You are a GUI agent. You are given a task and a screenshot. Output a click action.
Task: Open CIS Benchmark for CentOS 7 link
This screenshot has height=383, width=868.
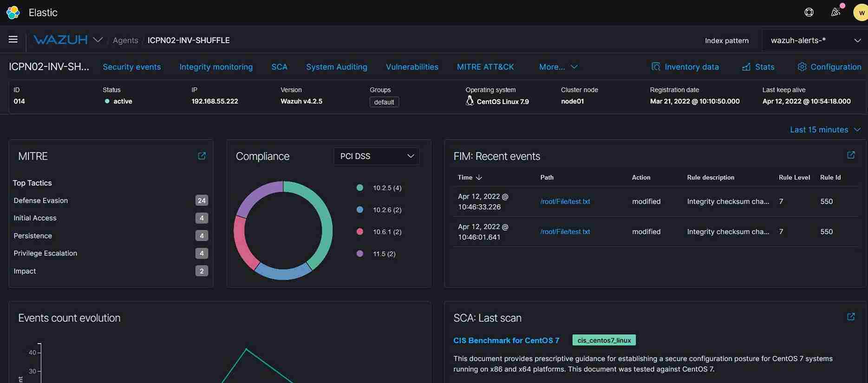506,340
